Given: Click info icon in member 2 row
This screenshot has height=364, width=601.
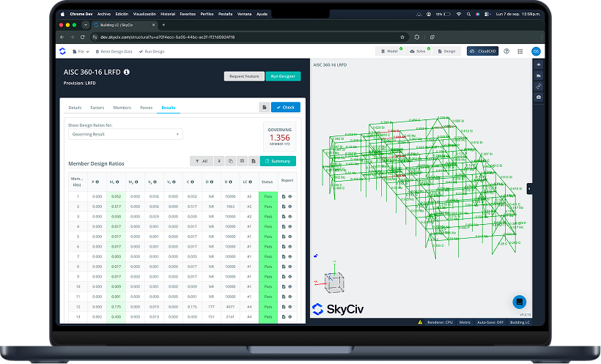Looking at the screenshot, I should (x=290, y=207).
